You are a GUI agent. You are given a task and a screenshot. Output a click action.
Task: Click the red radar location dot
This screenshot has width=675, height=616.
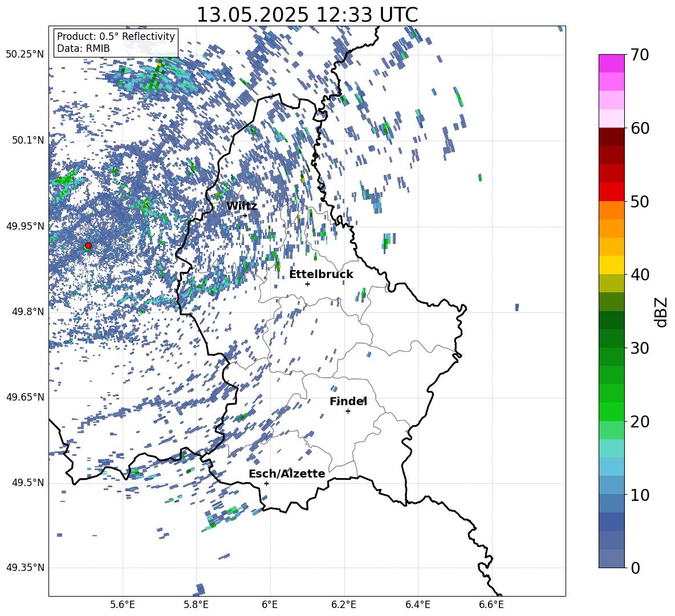click(x=88, y=246)
